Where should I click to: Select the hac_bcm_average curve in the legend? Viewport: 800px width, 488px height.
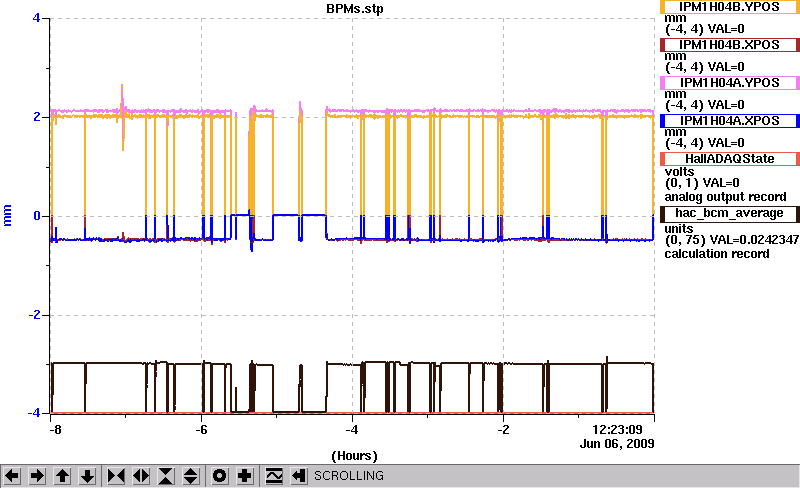click(x=730, y=213)
